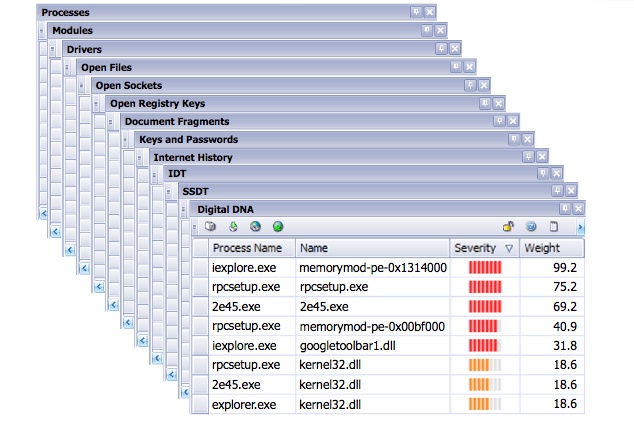Click the top iexplore.exe severity bar

(485, 268)
